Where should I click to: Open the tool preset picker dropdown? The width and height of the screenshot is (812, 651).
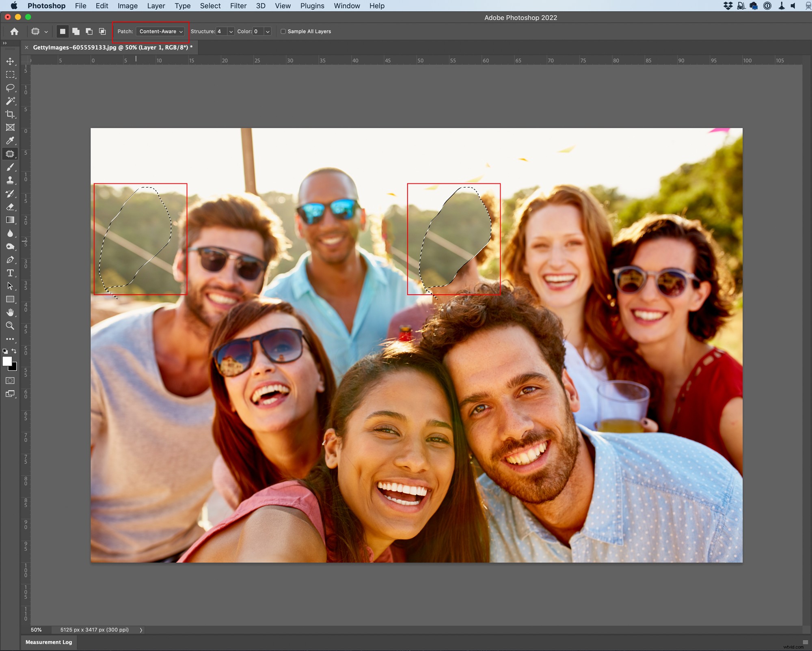pyautogui.click(x=46, y=31)
